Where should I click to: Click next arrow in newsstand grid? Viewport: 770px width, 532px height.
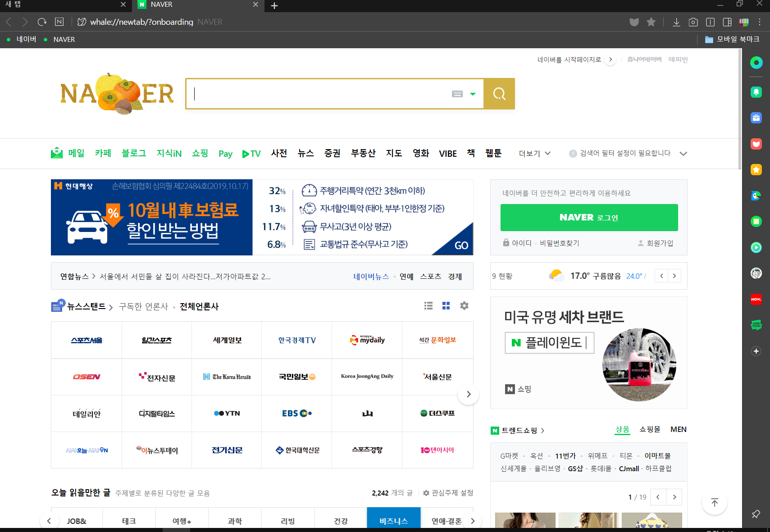click(469, 394)
